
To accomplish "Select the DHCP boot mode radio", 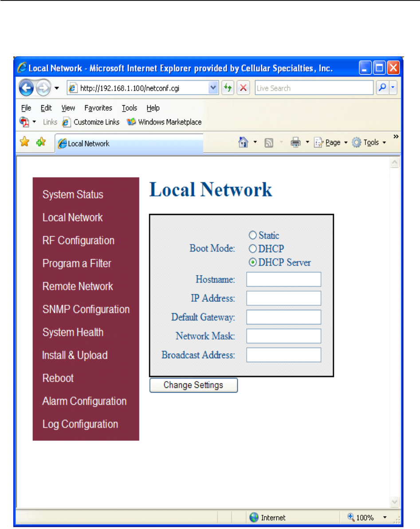I will 252,249.
